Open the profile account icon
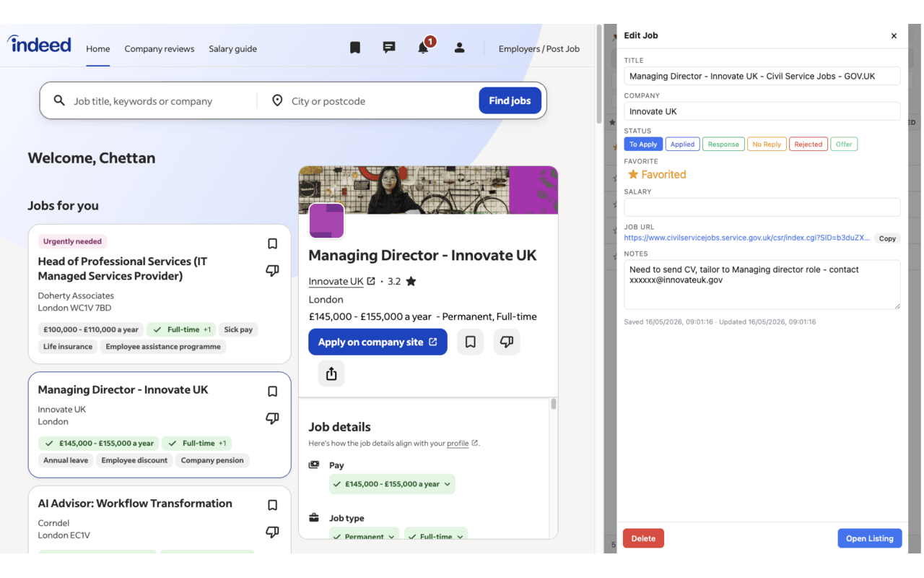The width and height of the screenshot is (924, 578). point(459,48)
